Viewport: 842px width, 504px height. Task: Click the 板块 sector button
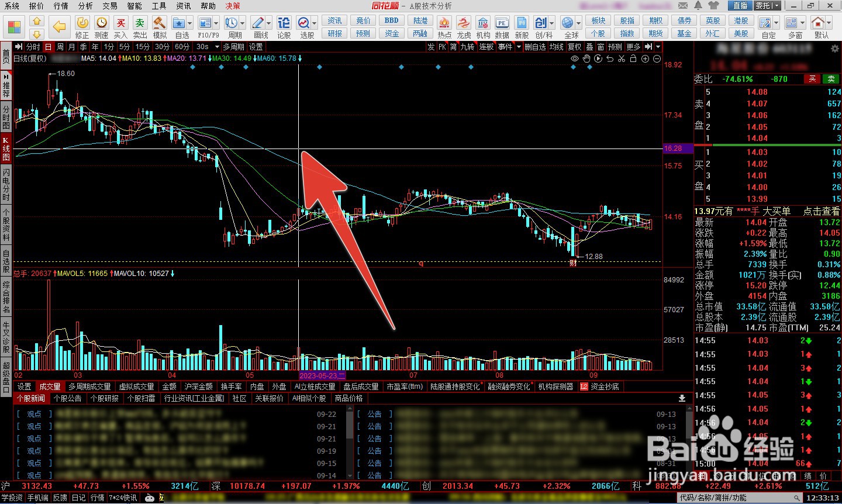tap(598, 20)
